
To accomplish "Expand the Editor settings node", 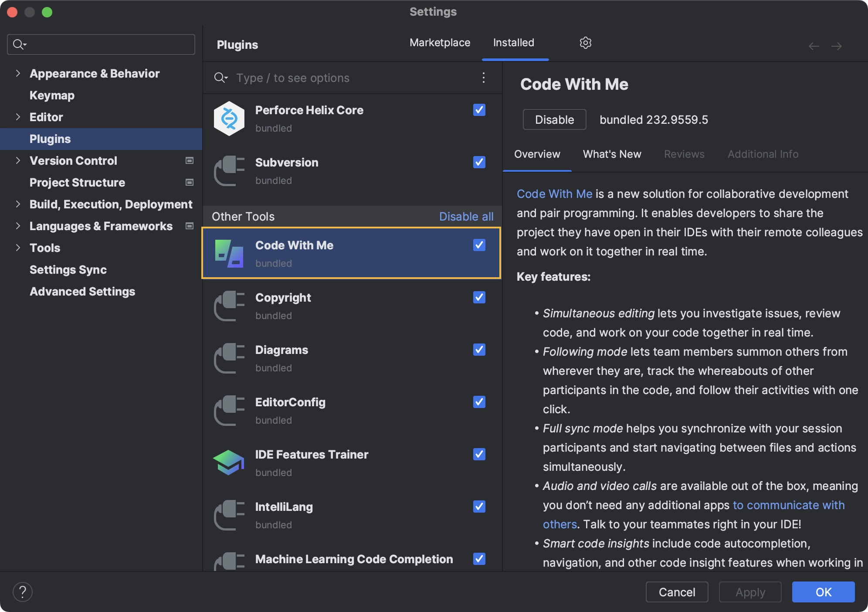I will [x=18, y=117].
